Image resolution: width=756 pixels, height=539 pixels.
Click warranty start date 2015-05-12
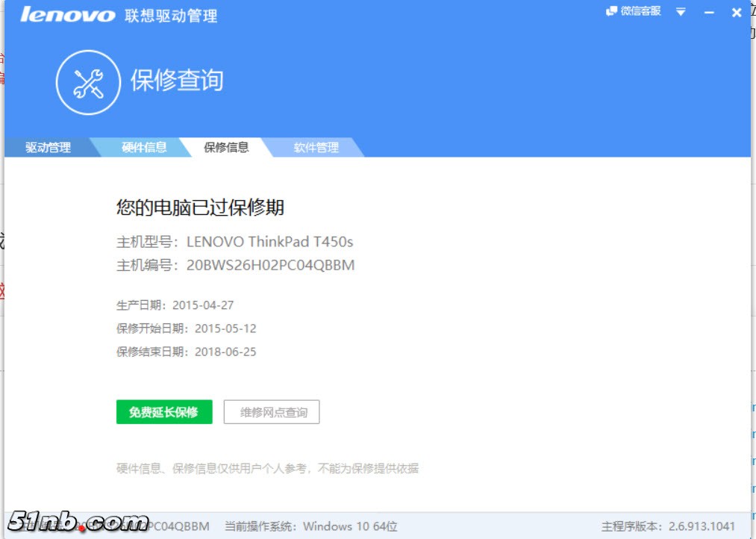[225, 328]
